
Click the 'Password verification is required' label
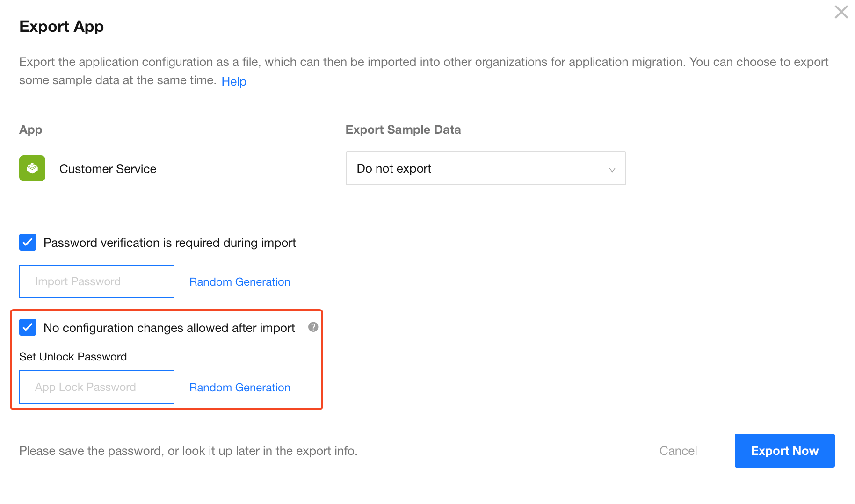coord(169,243)
